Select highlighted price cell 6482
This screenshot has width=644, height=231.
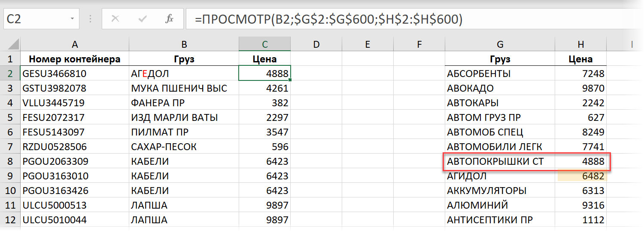click(581, 176)
